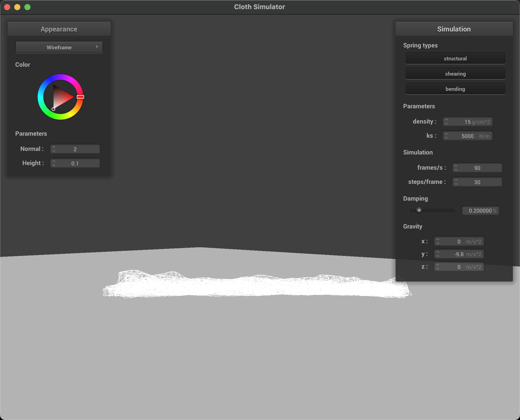Click the ks stepper arrows
Image resolution: width=520 pixels, height=420 pixels.
coord(446,136)
